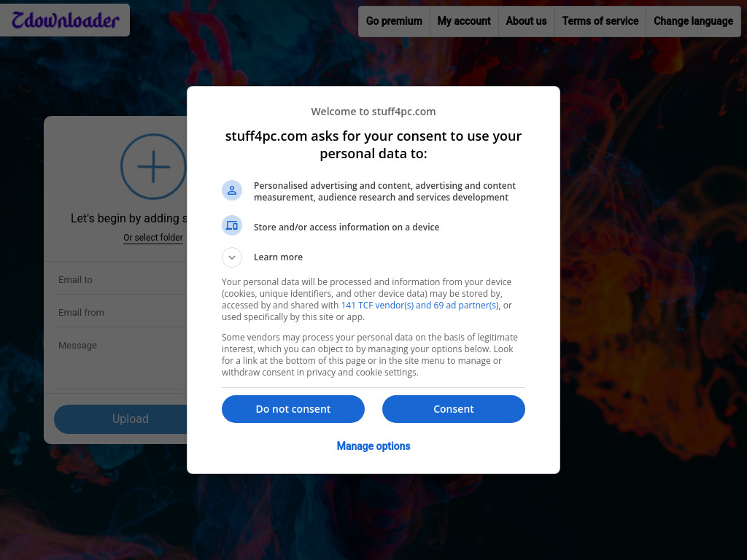Click the device storage icon
The height and width of the screenshot is (560, 747).
click(x=232, y=226)
